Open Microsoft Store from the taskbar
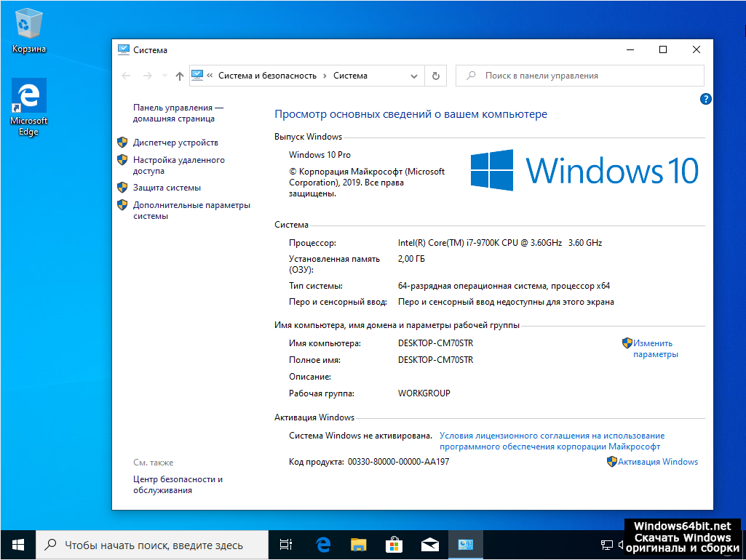Image resolution: width=746 pixels, height=560 pixels. point(394,545)
